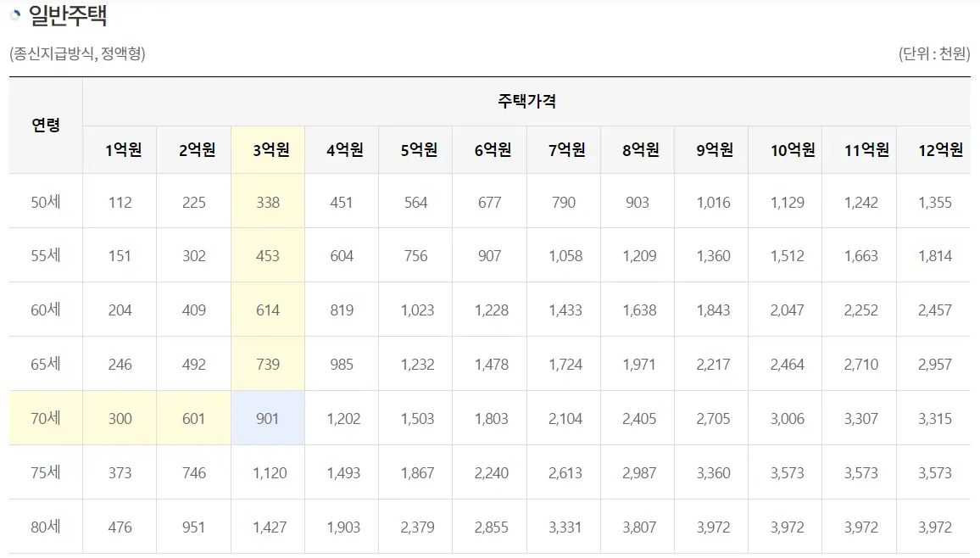The height and width of the screenshot is (558, 980).
Task: Click the 주택가격 table header
Action: point(525,100)
